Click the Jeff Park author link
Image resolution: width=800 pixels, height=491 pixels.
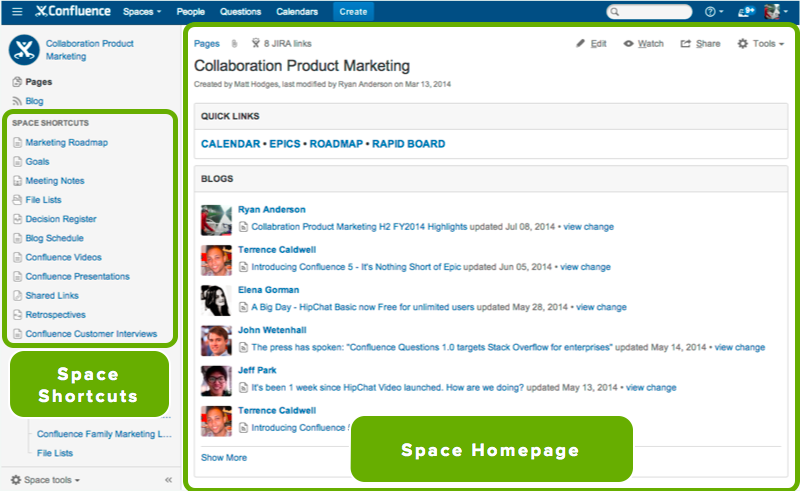(x=257, y=370)
